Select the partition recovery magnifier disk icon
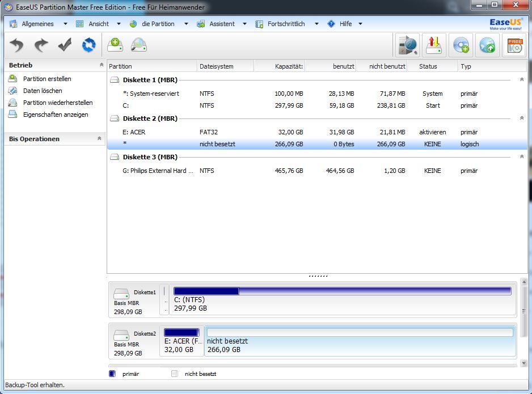This screenshot has width=532, height=394. coord(140,45)
